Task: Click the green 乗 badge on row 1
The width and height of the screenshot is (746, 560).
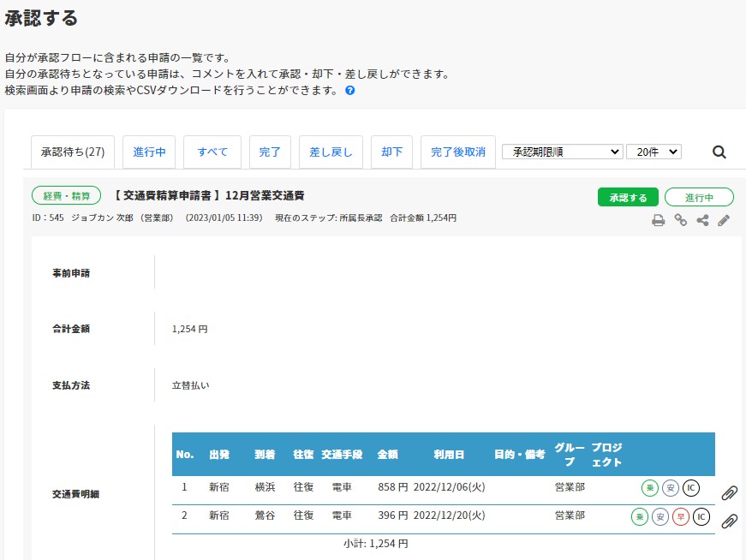Action: point(650,487)
